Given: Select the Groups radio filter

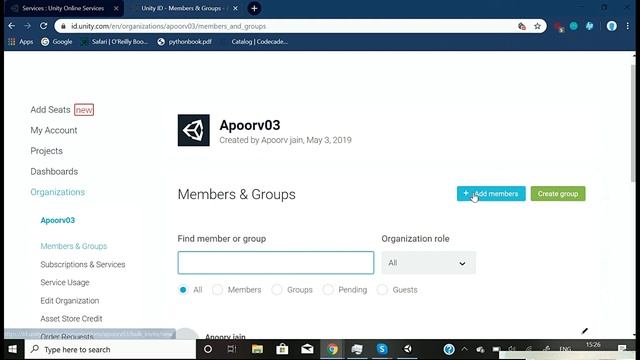Looking at the screenshot, I should [x=277, y=290].
